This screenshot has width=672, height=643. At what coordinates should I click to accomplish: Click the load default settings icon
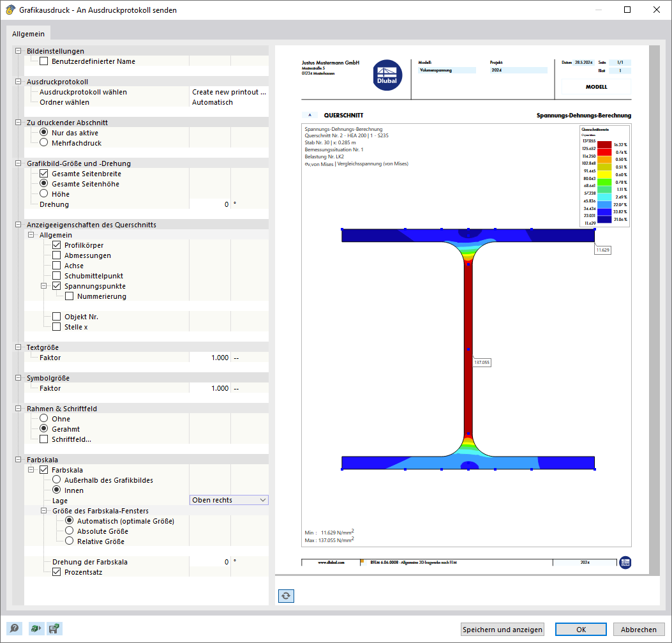point(36,628)
